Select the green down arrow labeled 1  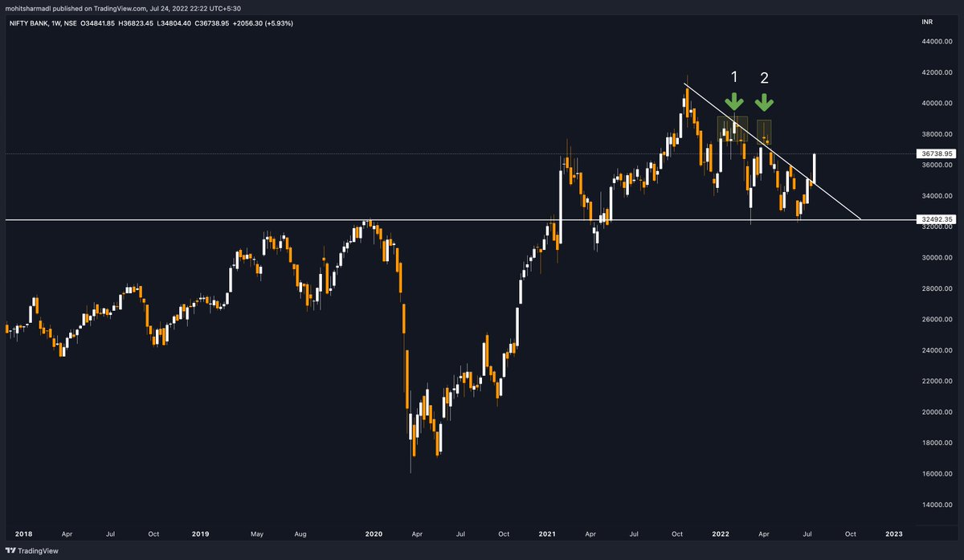(734, 102)
